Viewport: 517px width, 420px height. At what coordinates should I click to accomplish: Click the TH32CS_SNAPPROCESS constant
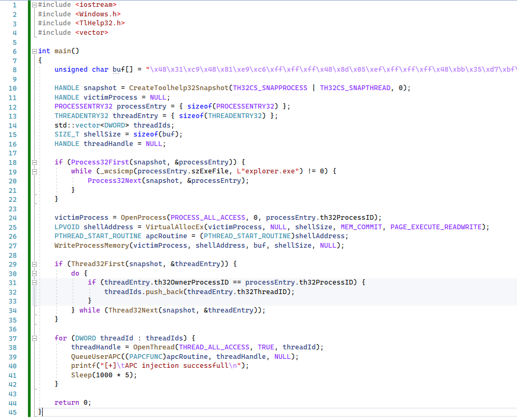coord(270,88)
